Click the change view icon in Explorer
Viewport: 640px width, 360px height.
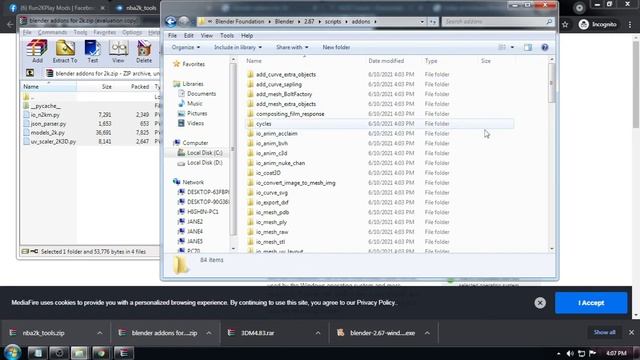point(502,47)
